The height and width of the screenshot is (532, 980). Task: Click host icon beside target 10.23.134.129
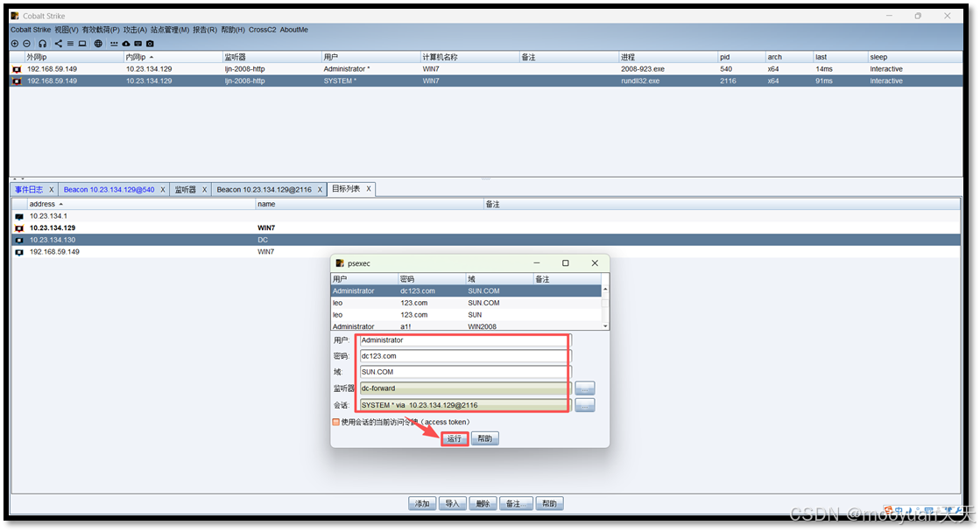click(19, 228)
